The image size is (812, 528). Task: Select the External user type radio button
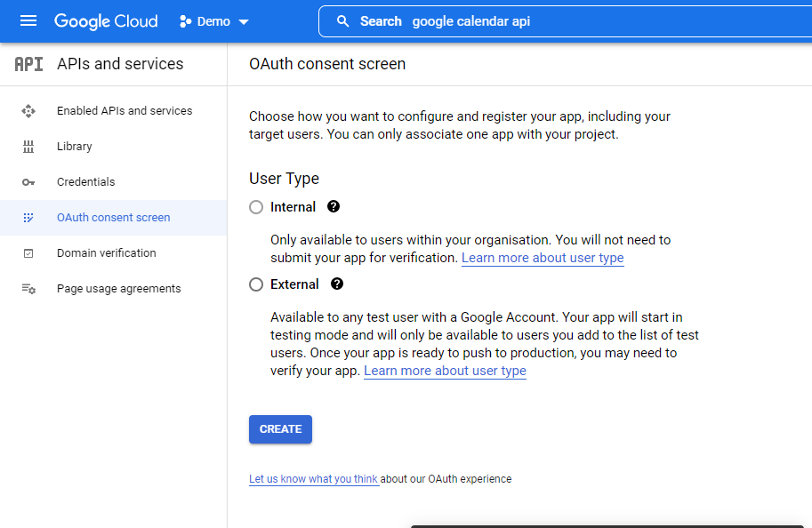(x=256, y=284)
